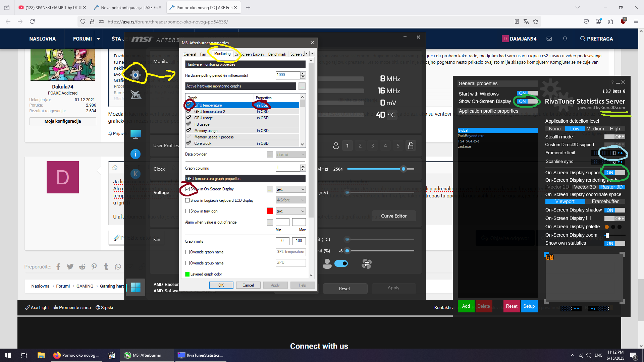Click the profile lock icon in Afterburner
Image resolution: width=644 pixels, height=362 pixels.
411,145
